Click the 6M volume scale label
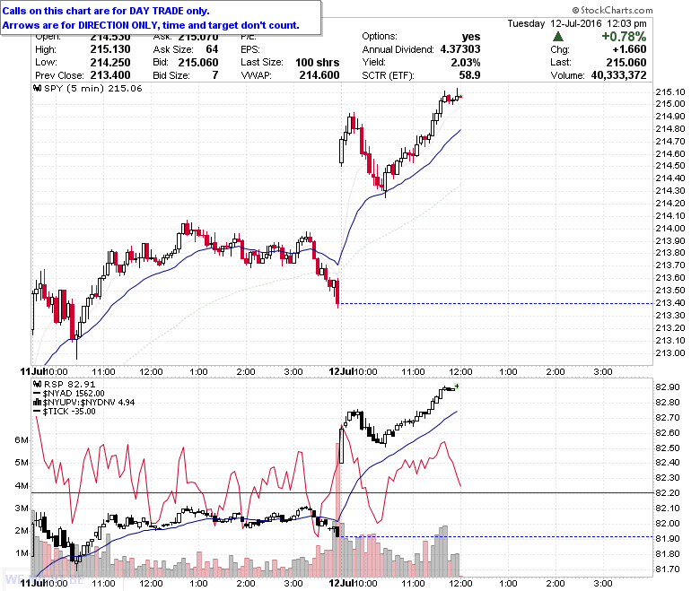Image resolution: width=700 pixels, height=591 pixels. 22,439
